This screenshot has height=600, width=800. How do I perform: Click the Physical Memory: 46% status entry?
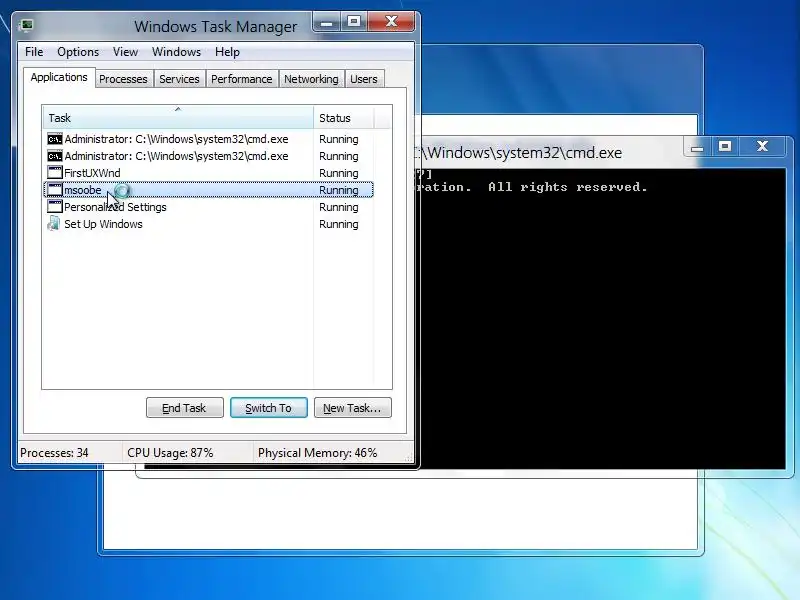pyautogui.click(x=317, y=453)
